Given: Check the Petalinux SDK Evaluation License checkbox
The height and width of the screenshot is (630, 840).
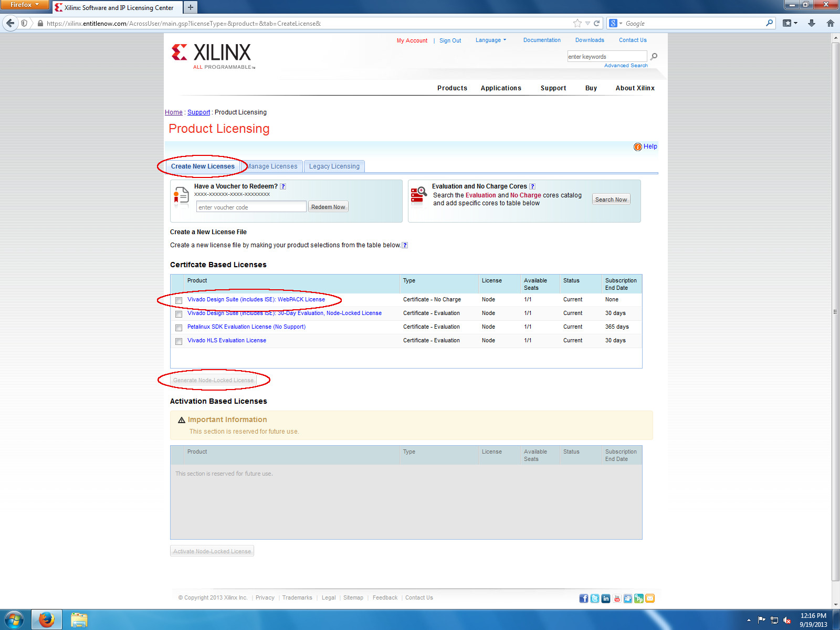Looking at the screenshot, I should 178,328.
